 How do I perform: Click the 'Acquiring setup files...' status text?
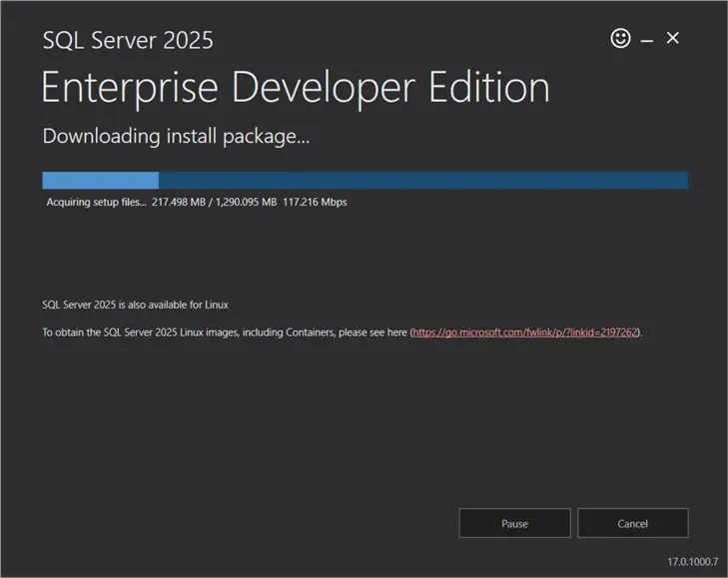click(x=96, y=202)
